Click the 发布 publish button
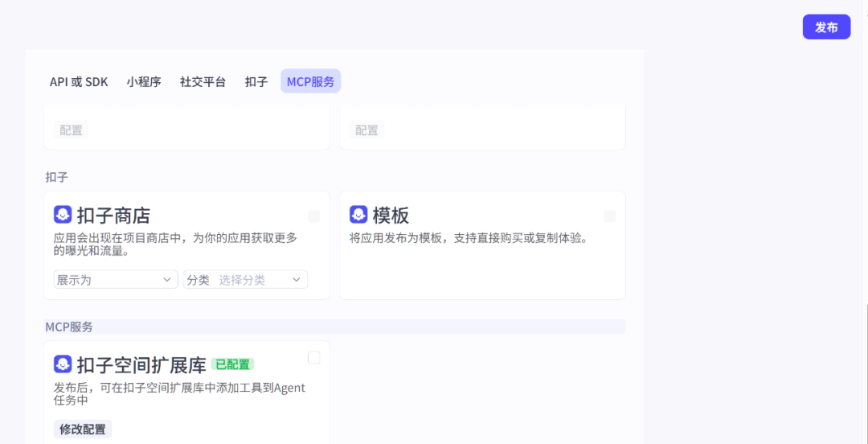Image resolution: width=868 pixels, height=444 pixels. 826,27
